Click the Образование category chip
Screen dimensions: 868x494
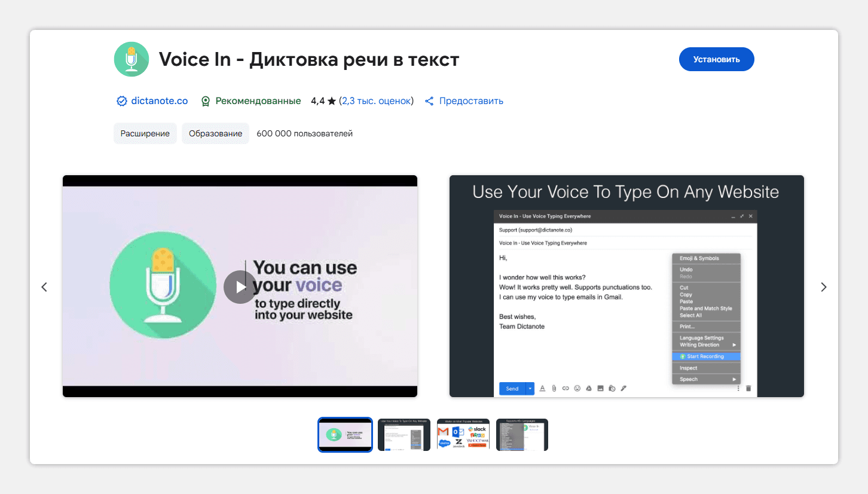[x=216, y=133]
